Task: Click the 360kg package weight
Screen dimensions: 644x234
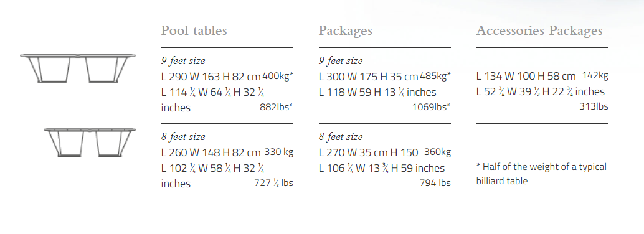Action: (x=437, y=152)
